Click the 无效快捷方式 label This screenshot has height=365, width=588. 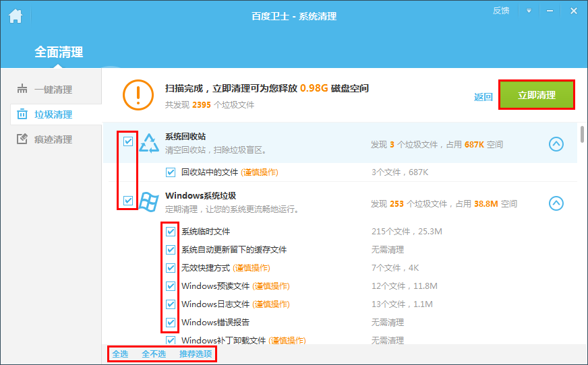(x=206, y=268)
